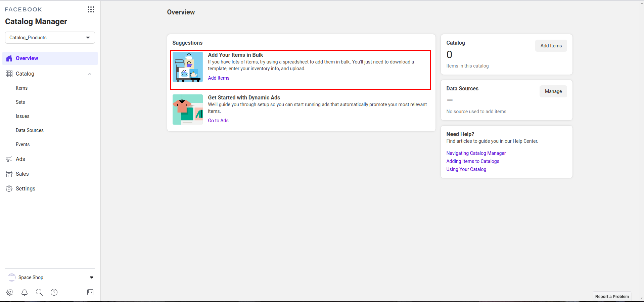This screenshot has height=302, width=644.
Task: Click the Add Items button in Catalog card
Action: click(x=551, y=46)
